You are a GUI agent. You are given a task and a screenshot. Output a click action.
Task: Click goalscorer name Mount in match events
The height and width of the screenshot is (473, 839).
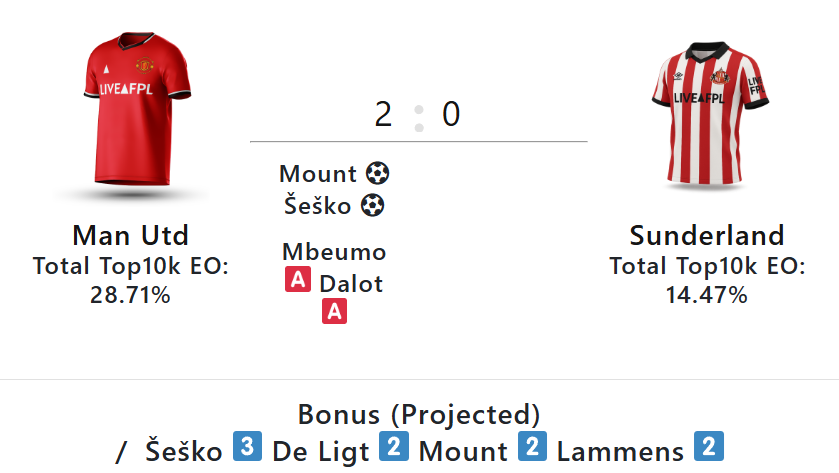(318, 174)
